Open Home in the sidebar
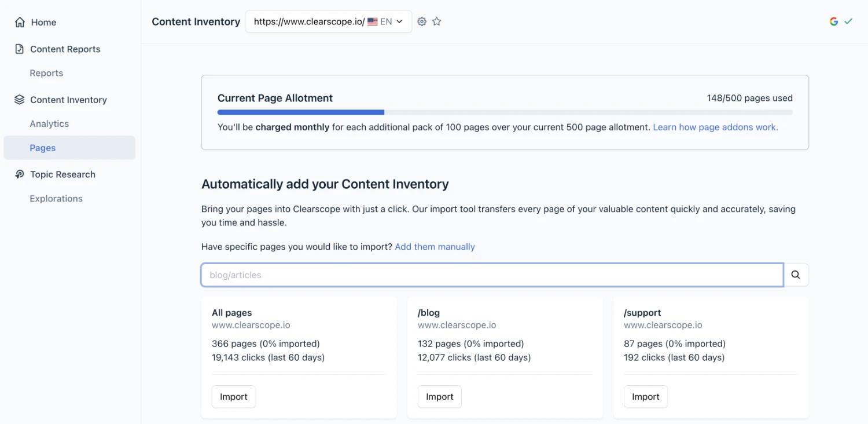Screen dimensions: 868x424 43,22
